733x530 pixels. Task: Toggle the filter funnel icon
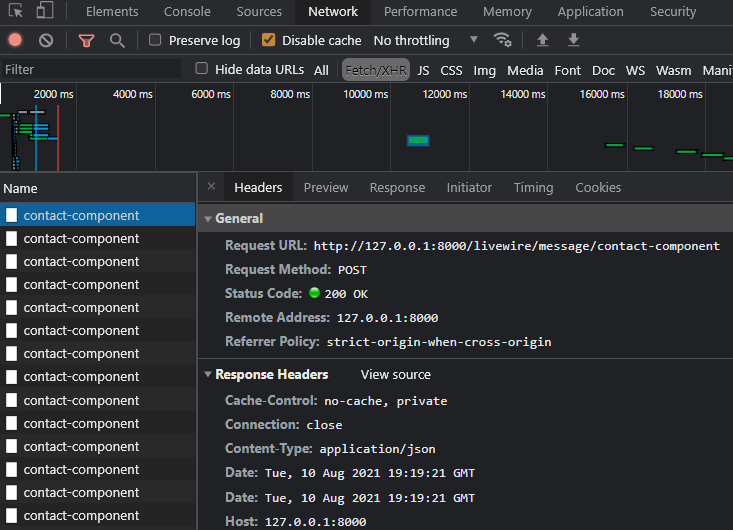pyautogui.click(x=86, y=41)
